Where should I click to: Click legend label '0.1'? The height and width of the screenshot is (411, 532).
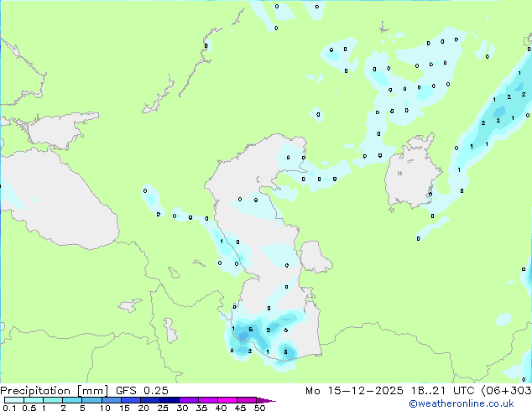(x=9, y=408)
